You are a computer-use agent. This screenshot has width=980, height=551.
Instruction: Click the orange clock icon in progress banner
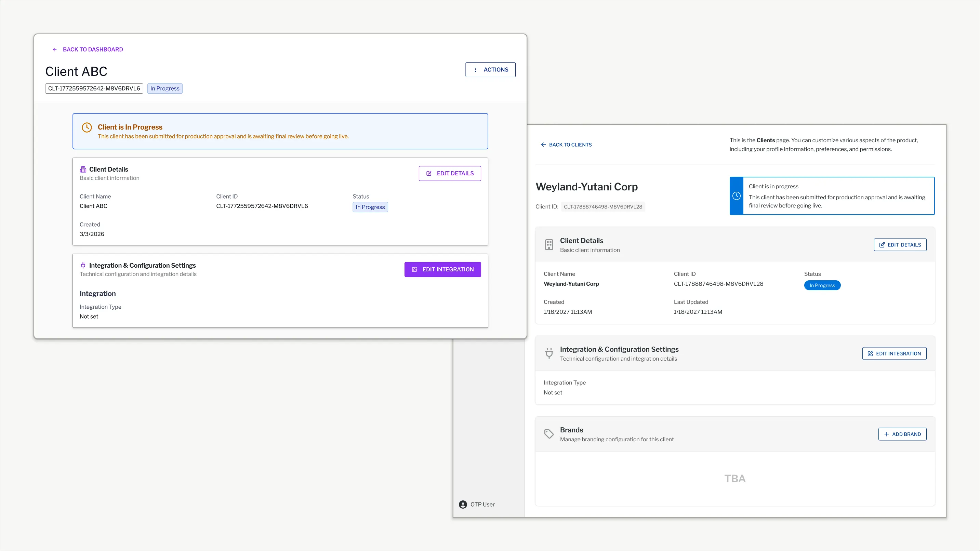tap(87, 127)
